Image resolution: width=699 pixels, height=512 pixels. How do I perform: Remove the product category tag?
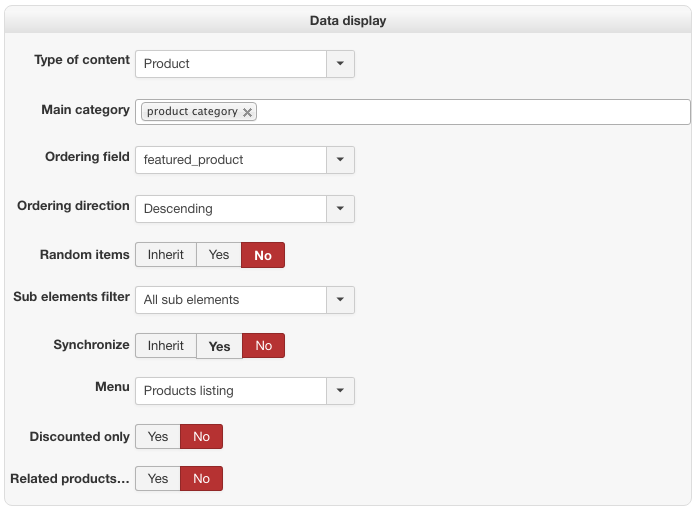pyautogui.click(x=247, y=112)
